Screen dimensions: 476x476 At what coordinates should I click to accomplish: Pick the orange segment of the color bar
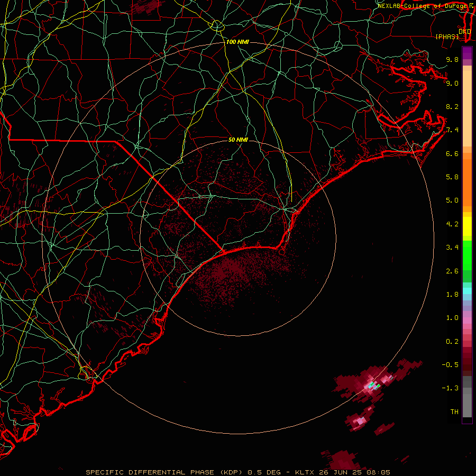click(467, 183)
